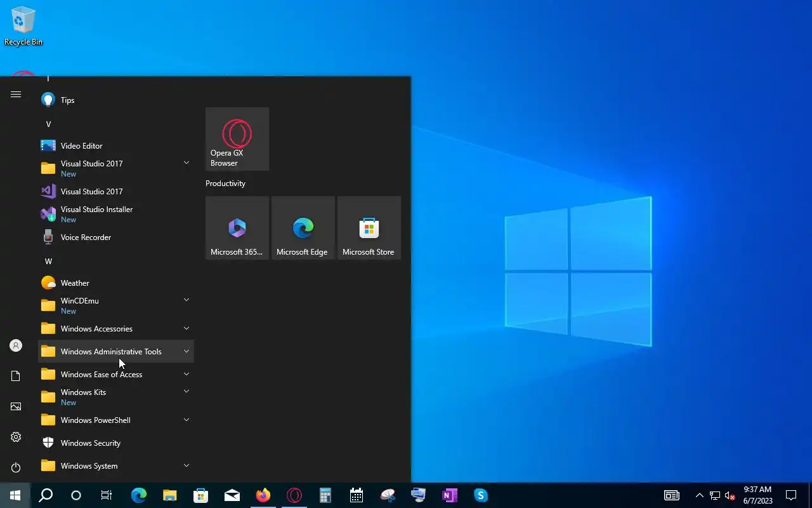The width and height of the screenshot is (812, 508).
Task: Open taskbar Search magnifier
Action: point(46,495)
